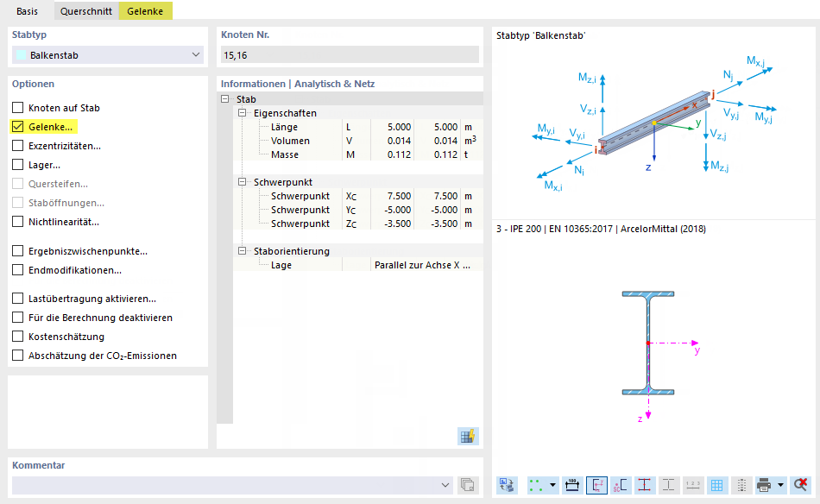Open the Querschnitt tab
820x504 pixels.
point(85,11)
